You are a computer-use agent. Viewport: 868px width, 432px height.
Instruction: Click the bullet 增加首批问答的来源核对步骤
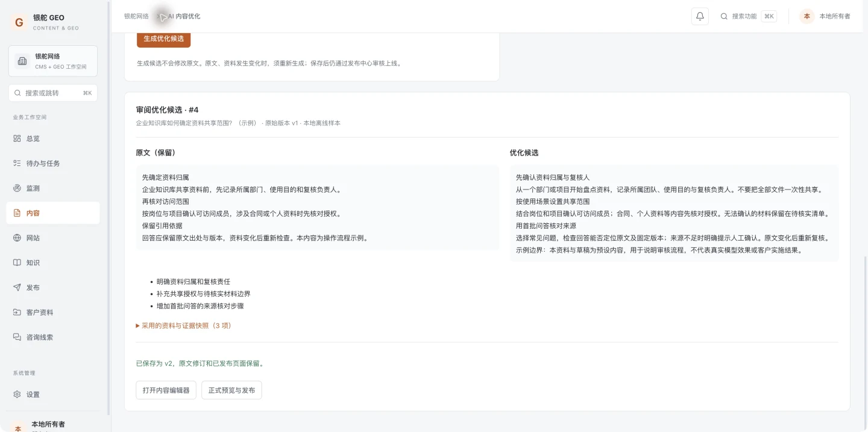tap(200, 306)
